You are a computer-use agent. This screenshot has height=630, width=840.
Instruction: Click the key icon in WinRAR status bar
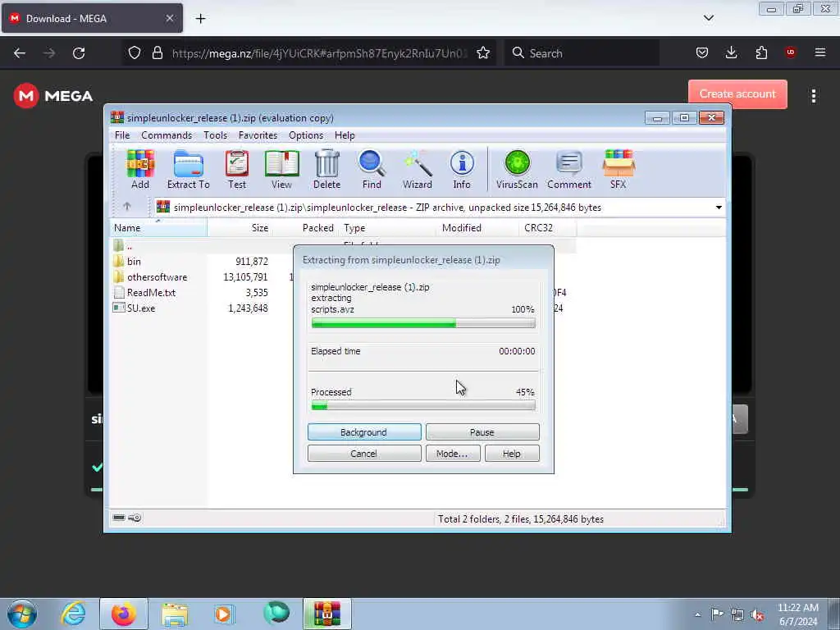click(x=135, y=518)
